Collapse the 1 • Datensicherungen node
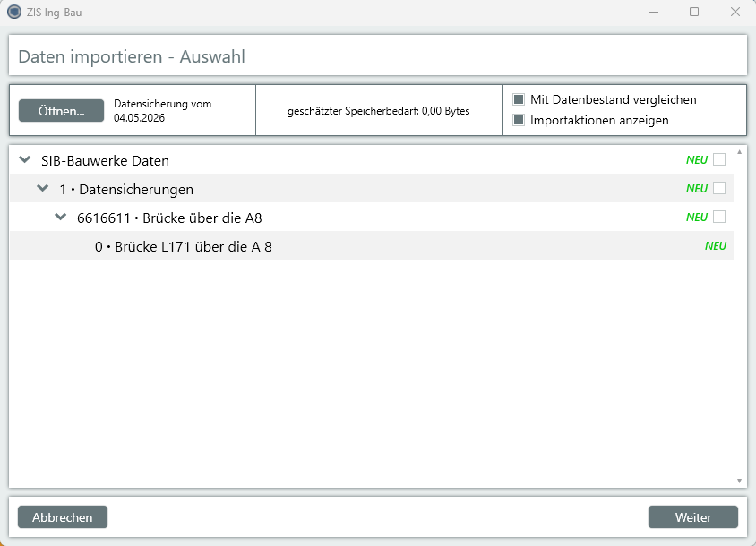 (43, 188)
